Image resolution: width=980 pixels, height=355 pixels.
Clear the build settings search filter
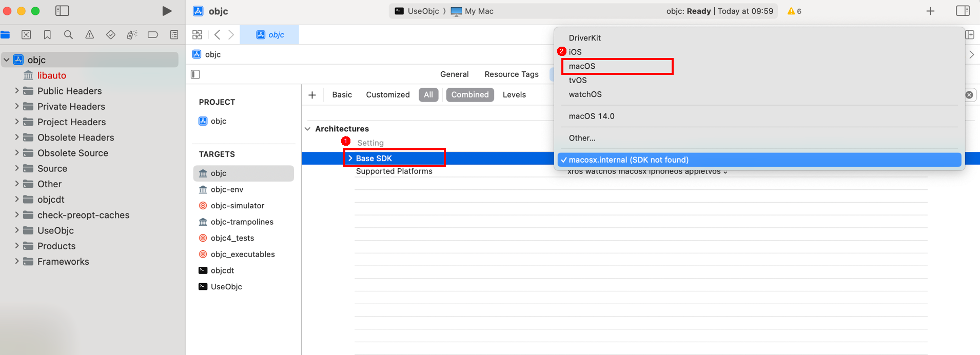tap(969, 95)
